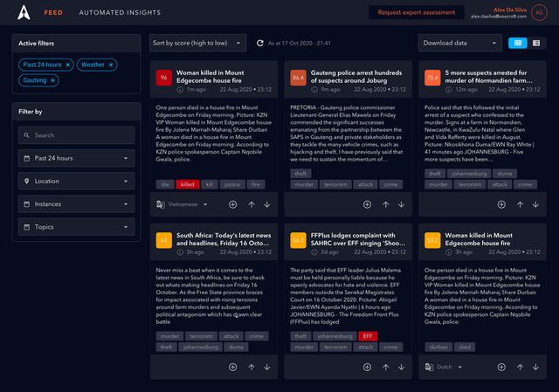Downvote the Normandien suspects card
Image resolution: width=559 pixels, height=392 pixels.
(535, 204)
